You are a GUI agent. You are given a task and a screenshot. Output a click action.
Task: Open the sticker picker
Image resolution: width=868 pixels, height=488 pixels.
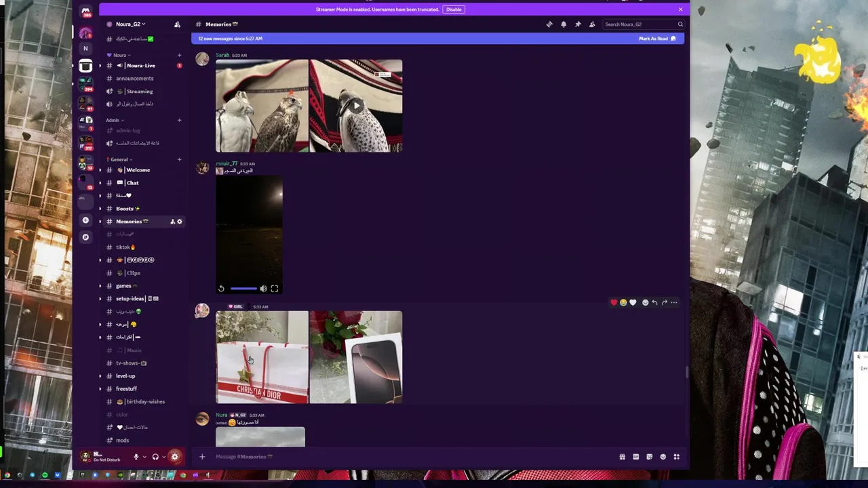point(649,457)
